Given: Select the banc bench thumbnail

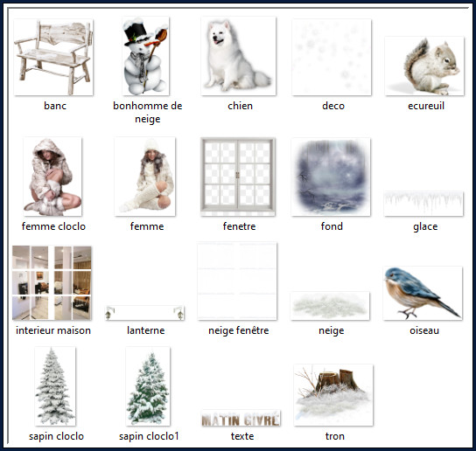Looking at the screenshot, I should (x=53, y=57).
